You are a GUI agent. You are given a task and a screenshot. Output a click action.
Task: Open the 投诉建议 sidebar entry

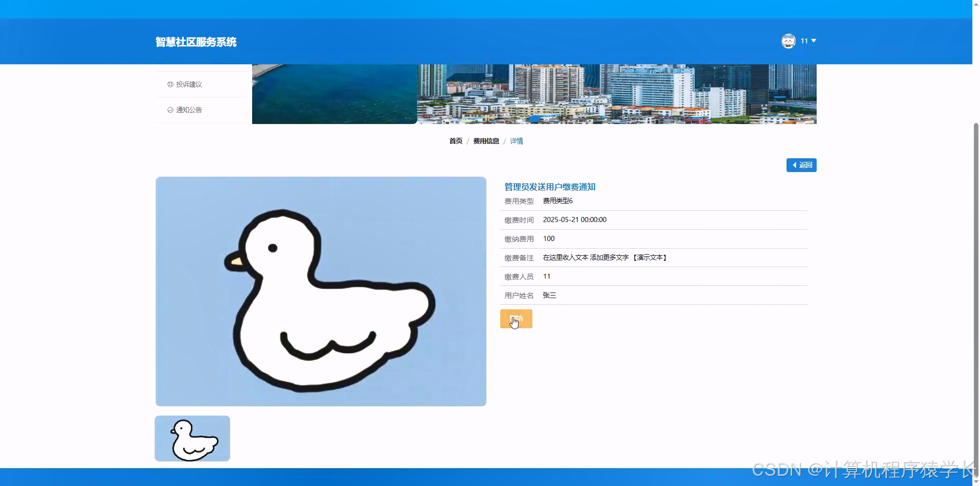(x=189, y=84)
